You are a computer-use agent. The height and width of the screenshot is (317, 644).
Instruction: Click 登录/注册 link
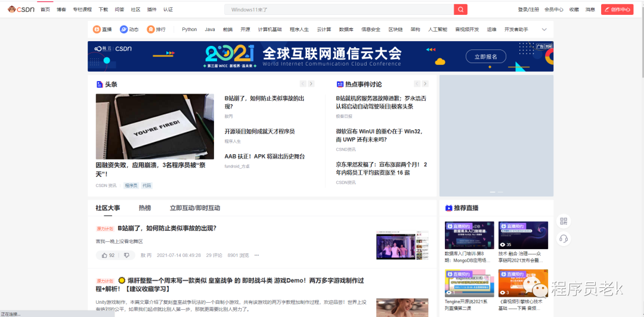(x=528, y=10)
